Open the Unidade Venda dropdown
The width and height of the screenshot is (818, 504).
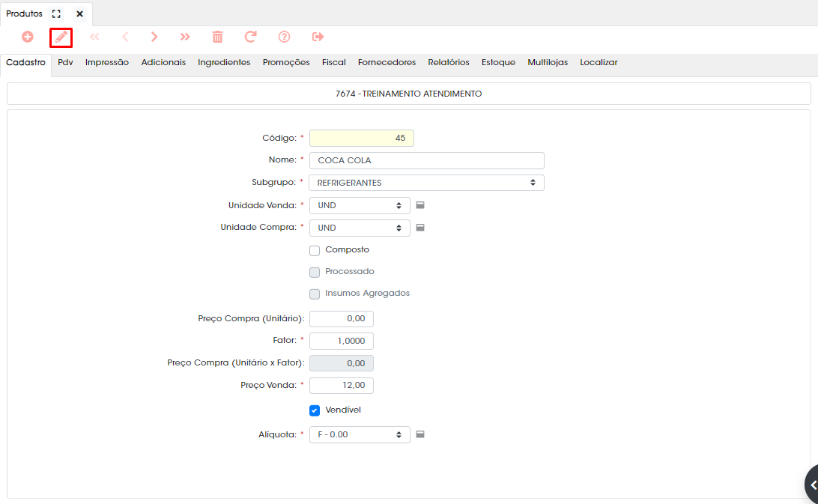click(360, 205)
